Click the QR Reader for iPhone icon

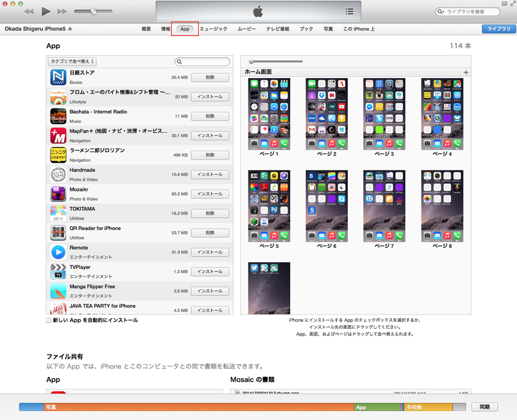tap(58, 233)
